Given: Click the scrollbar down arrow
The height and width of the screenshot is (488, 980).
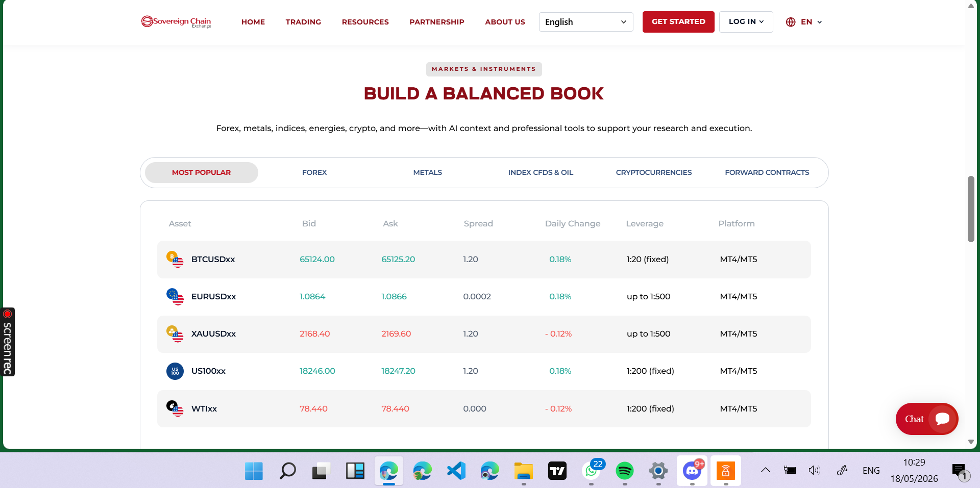Looking at the screenshot, I should point(971,442).
